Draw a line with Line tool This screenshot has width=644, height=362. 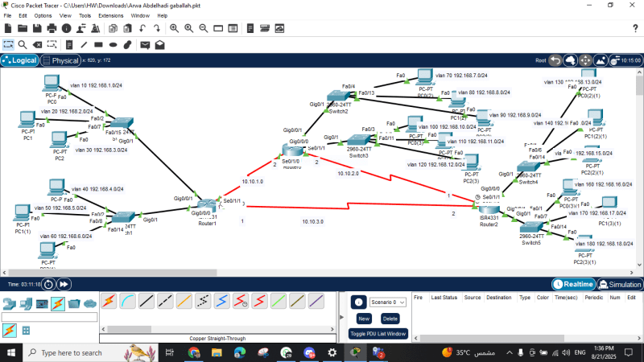click(x=84, y=45)
